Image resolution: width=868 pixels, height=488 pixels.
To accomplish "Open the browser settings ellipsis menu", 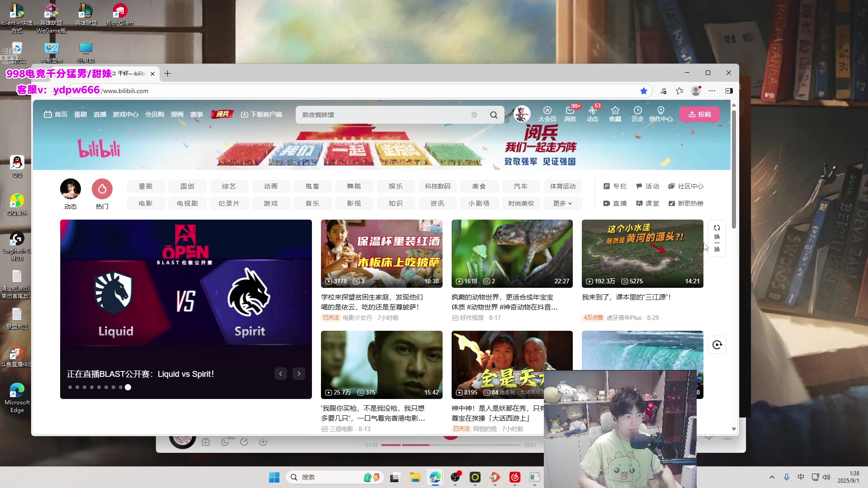I will tap(712, 91).
